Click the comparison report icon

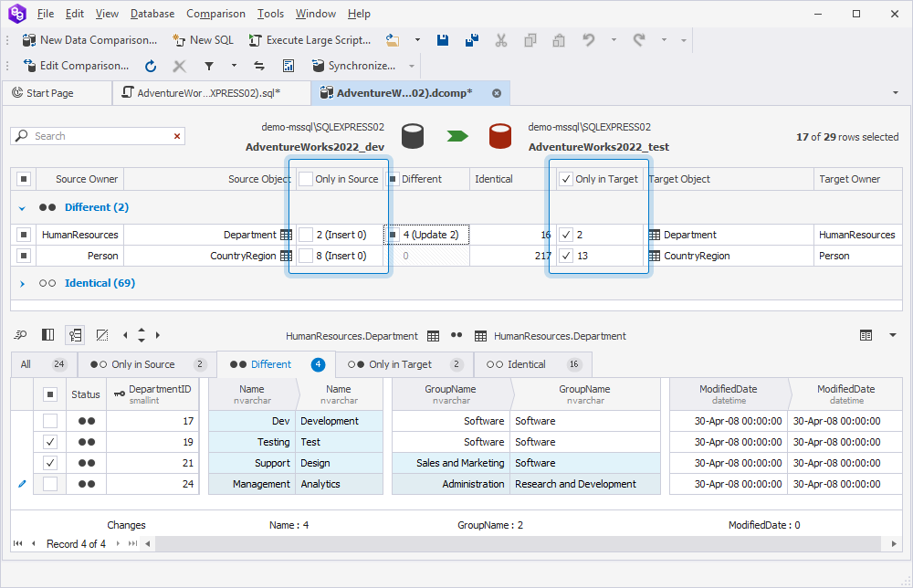click(x=289, y=66)
